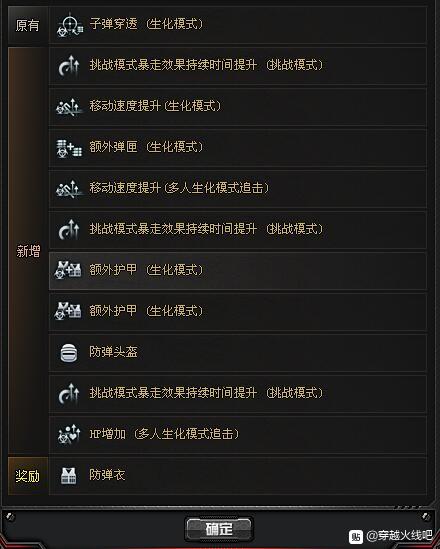Select HP增加 (多人生化模式追击) text

point(164,434)
